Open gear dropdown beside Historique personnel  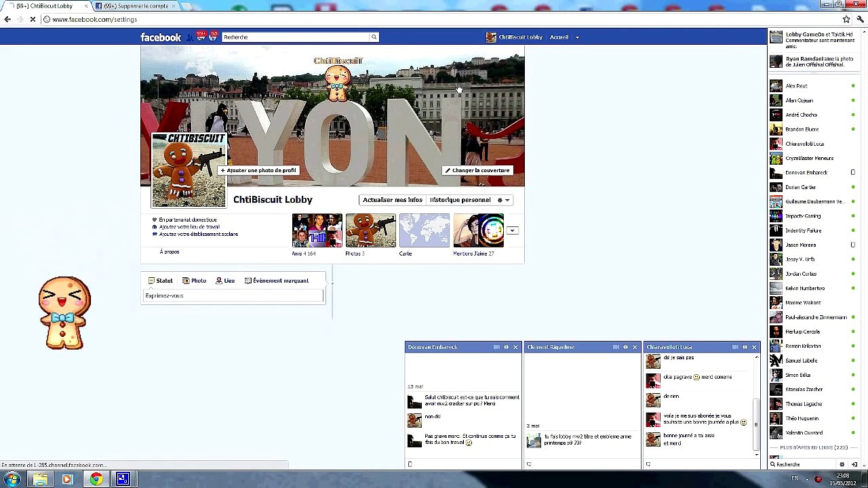point(503,200)
